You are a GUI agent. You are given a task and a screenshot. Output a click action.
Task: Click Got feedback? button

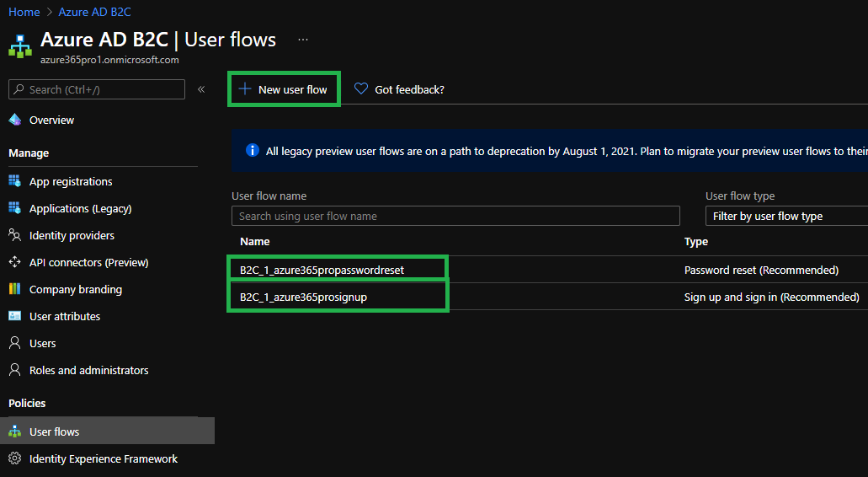pos(399,89)
